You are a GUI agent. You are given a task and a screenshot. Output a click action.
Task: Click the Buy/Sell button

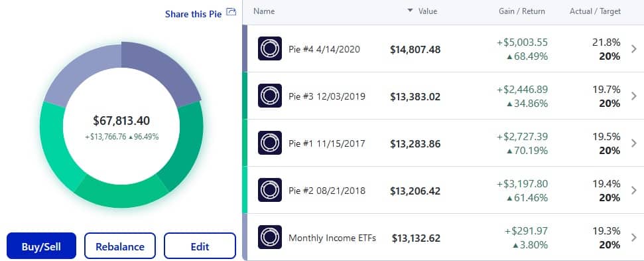42,246
